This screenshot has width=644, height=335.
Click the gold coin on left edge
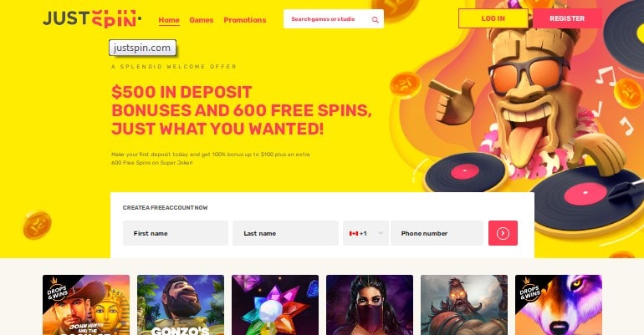(x=37, y=225)
